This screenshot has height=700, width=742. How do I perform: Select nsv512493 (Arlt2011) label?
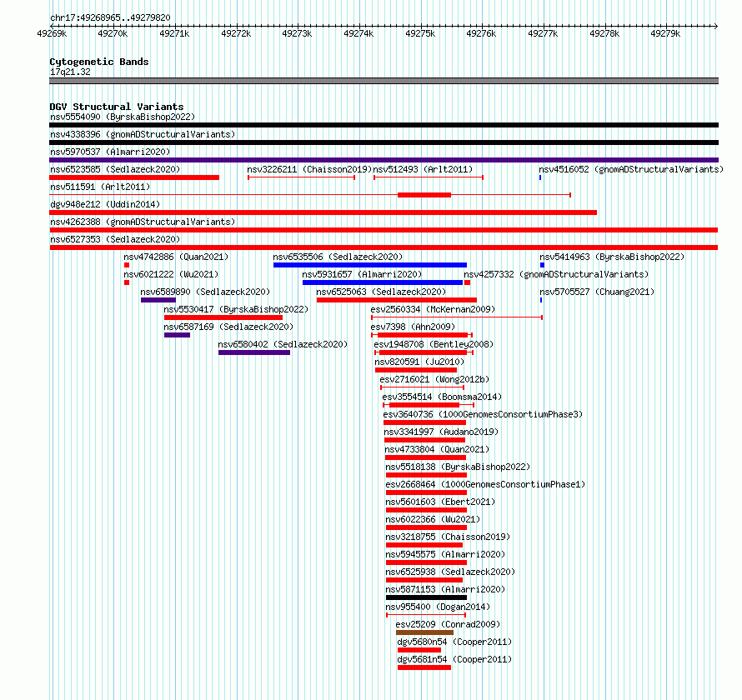423,169
